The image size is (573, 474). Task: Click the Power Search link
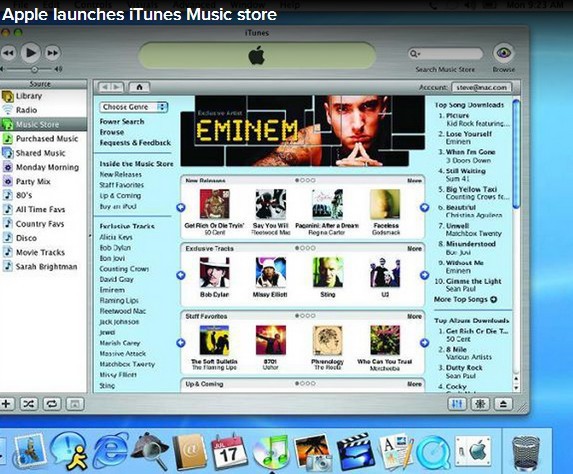(x=122, y=121)
